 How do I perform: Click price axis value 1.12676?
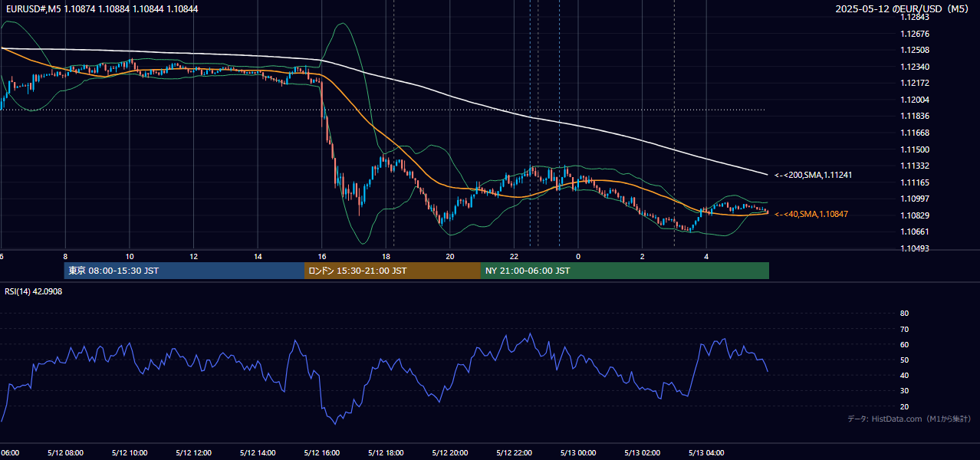click(916, 34)
